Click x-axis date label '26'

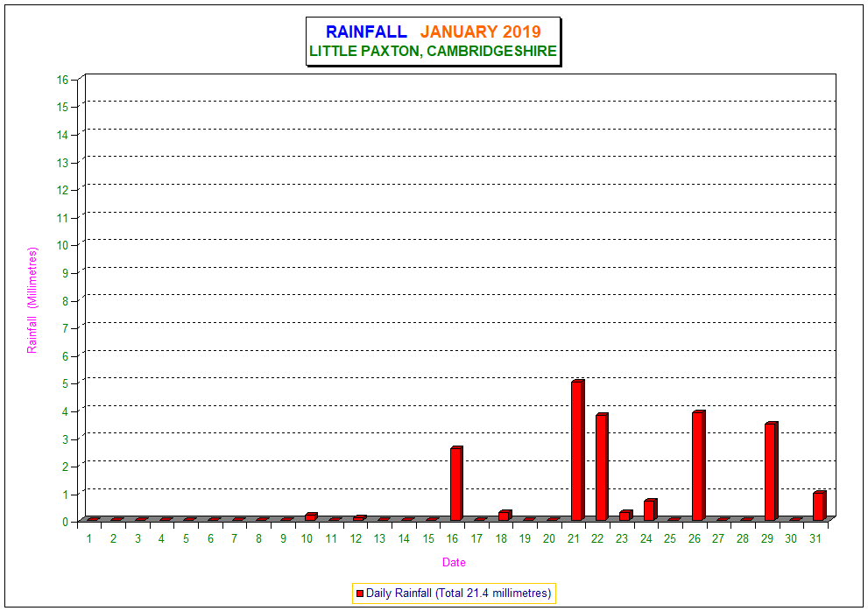click(x=695, y=538)
